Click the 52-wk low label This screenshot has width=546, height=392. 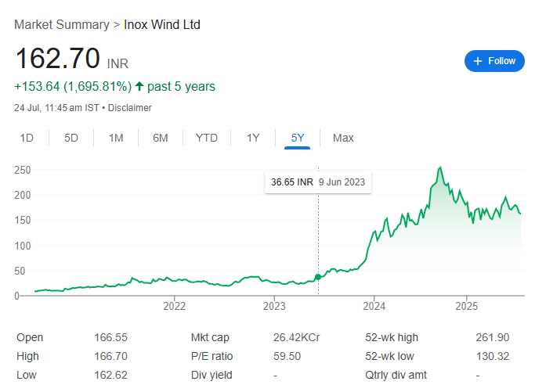coord(389,356)
